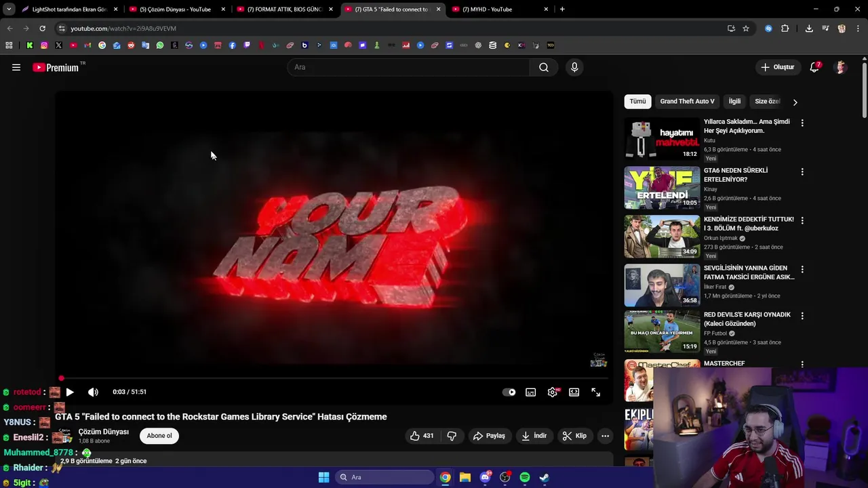Open the Gmail bookmark
The image size is (868, 488).
point(87,45)
